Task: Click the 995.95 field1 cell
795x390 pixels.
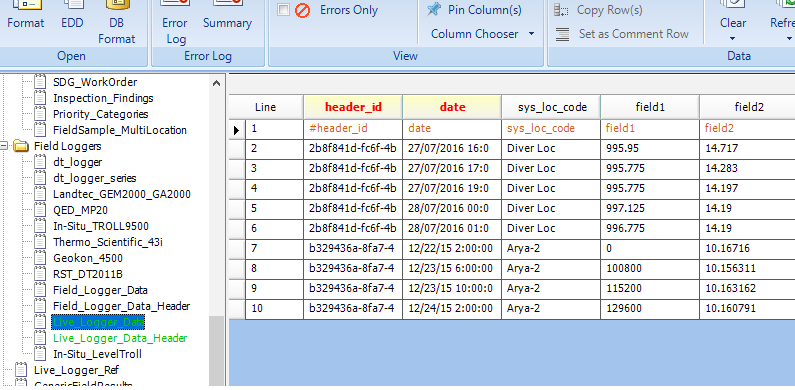Action: [x=650, y=149]
